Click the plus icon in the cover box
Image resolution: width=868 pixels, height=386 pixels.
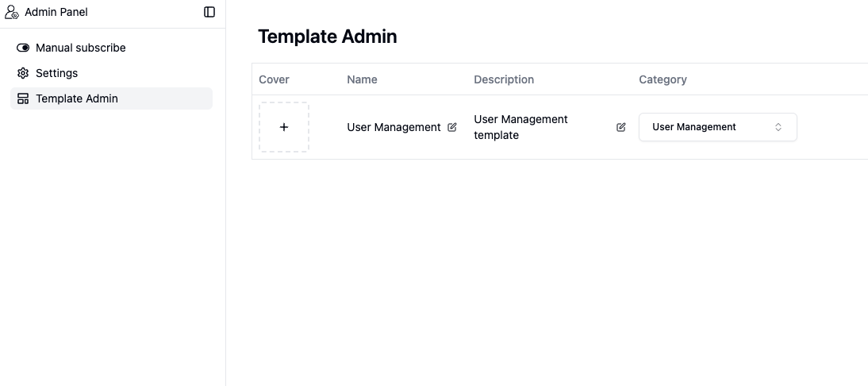tap(284, 127)
